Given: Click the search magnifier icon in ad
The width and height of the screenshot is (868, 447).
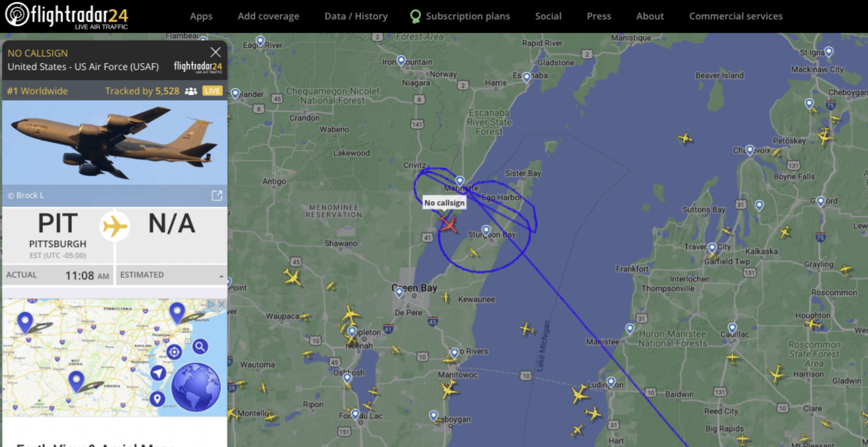Looking at the screenshot, I should (200, 346).
